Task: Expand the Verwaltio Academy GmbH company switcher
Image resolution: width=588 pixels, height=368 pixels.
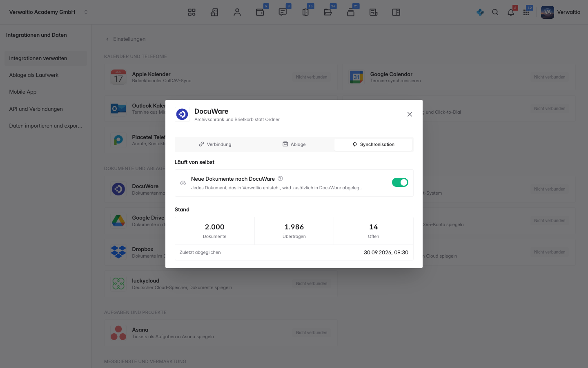Action: coord(49,12)
